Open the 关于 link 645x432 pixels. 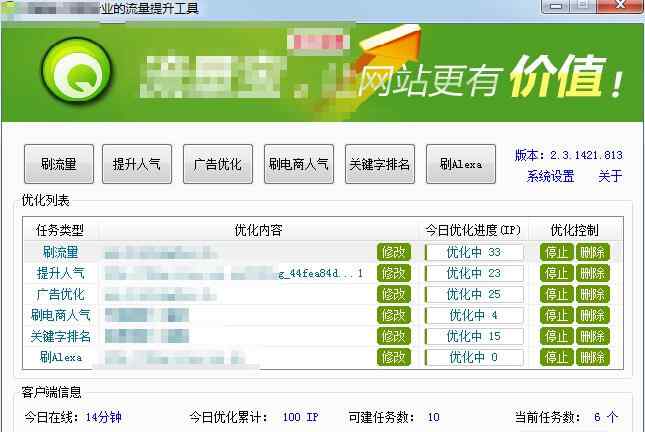[610, 177]
